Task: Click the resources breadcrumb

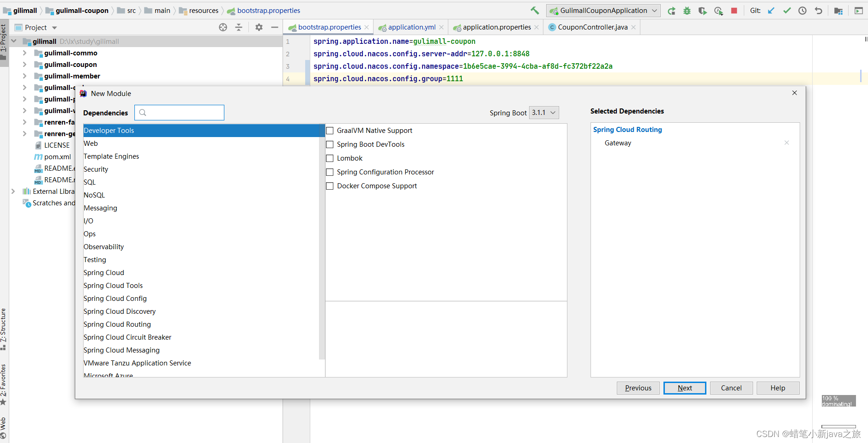Action: [199, 11]
